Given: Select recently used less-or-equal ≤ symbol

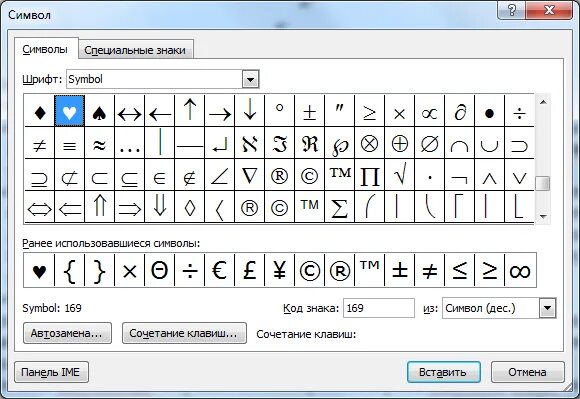Looking at the screenshot, I should [x=459, y=270].
